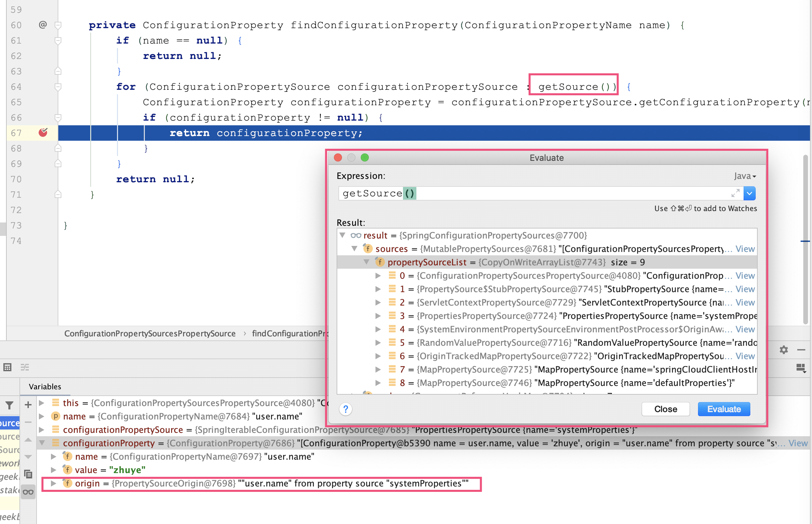
Task: Click the table view icon in debugger toolbar
Action: coord(7,368)
